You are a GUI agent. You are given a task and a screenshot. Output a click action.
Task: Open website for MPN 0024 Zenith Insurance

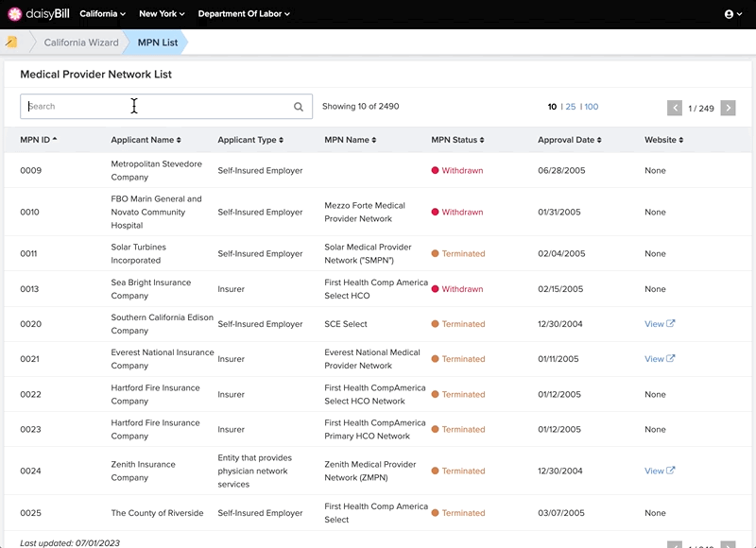(660, 471)
